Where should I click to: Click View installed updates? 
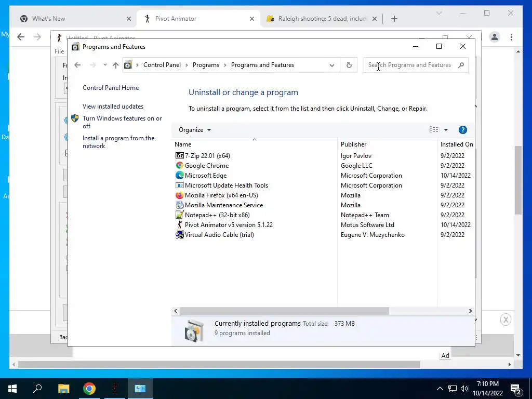click(113, 106)
